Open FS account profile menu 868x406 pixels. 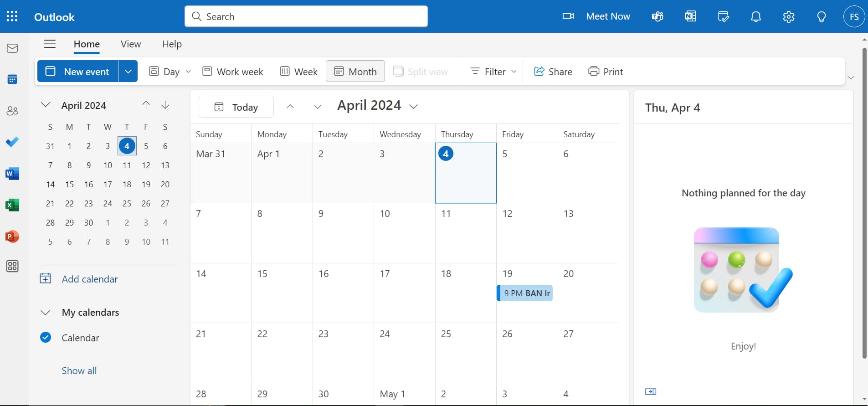click(x=854, y=16)
